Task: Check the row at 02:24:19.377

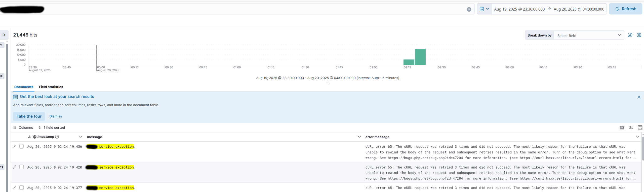Action: point(22,188)
